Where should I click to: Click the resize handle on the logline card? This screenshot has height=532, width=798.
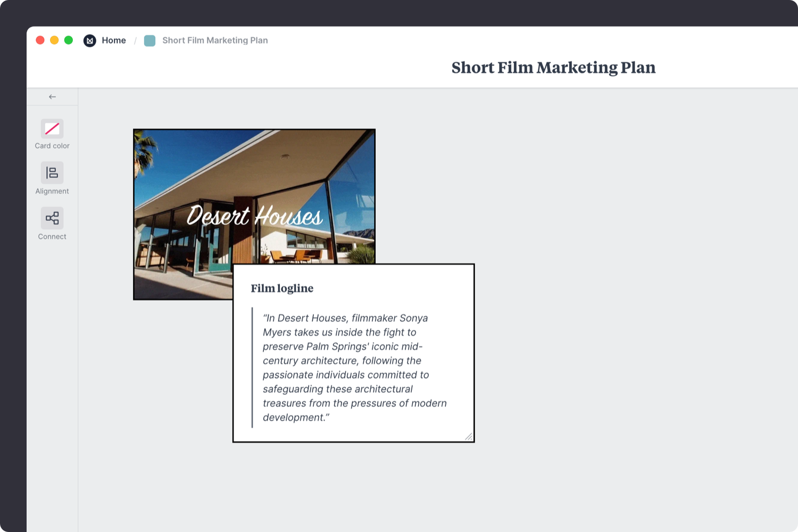click(x=469, y=437)
